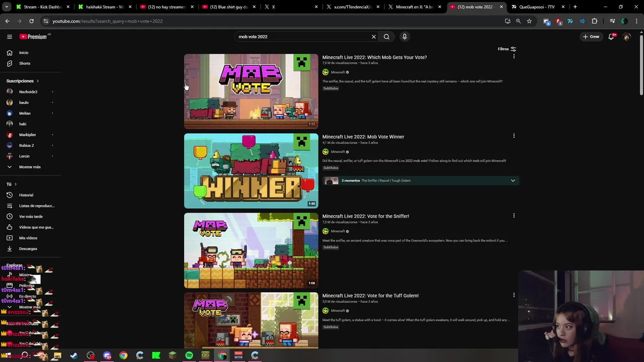
Task: Play the Which Mob Gets Your Vote thumbnail
Action: 251,91
